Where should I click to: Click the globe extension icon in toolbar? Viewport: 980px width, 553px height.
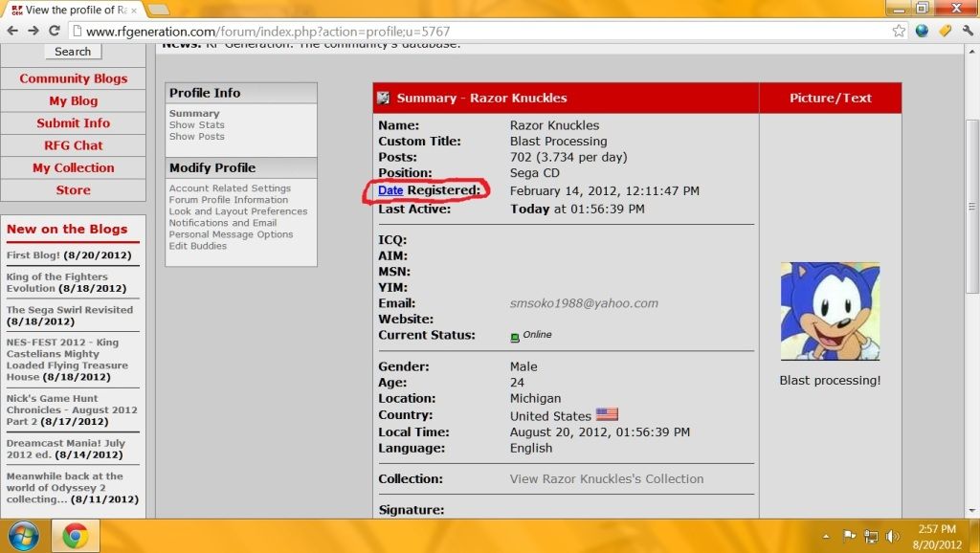(x=922, y=31)
